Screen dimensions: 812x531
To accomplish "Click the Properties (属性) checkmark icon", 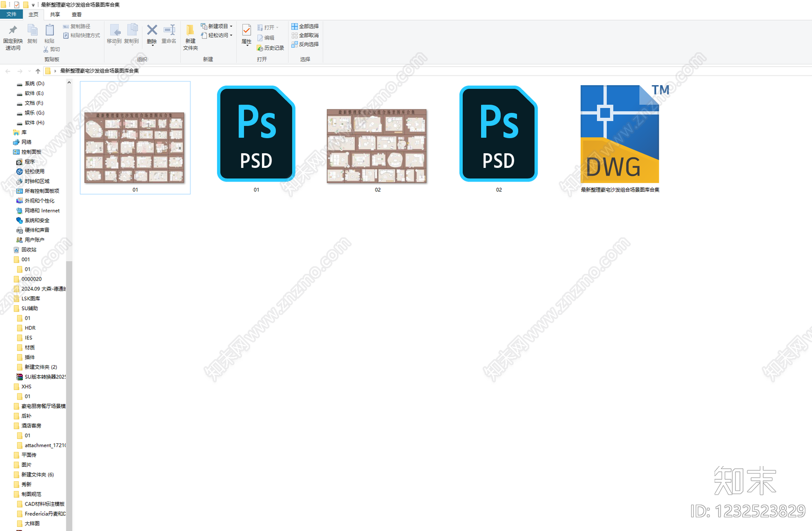I will tap(247, 30).
